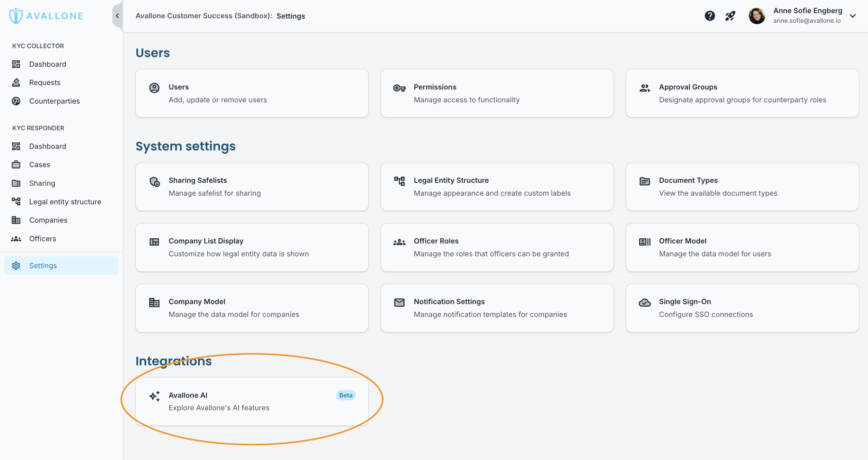This screenshot has width=868, height=460.
Task: Open the Avallone AI card
Action: click(252, 401)
